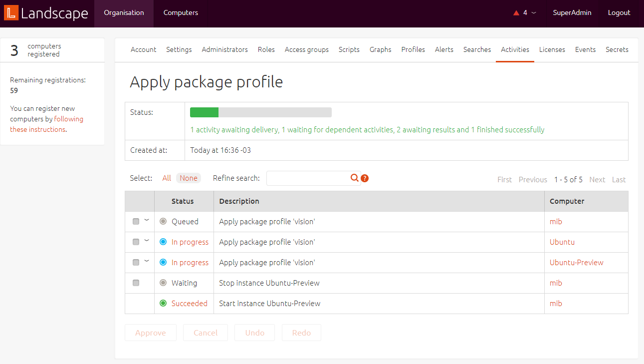Click the In progress link for Ubuntu-Preview
Screen dimensions: 644x364
pos(190,262)
